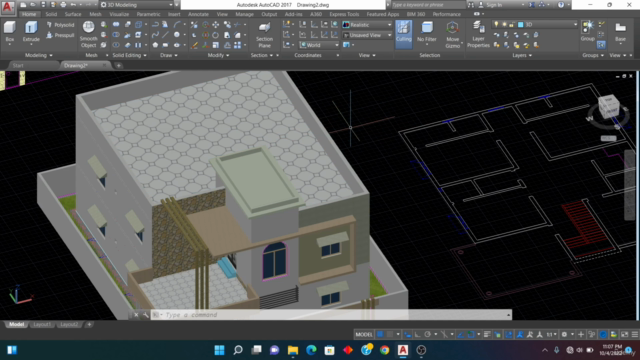Click the Group objects icon

(588, 31)
